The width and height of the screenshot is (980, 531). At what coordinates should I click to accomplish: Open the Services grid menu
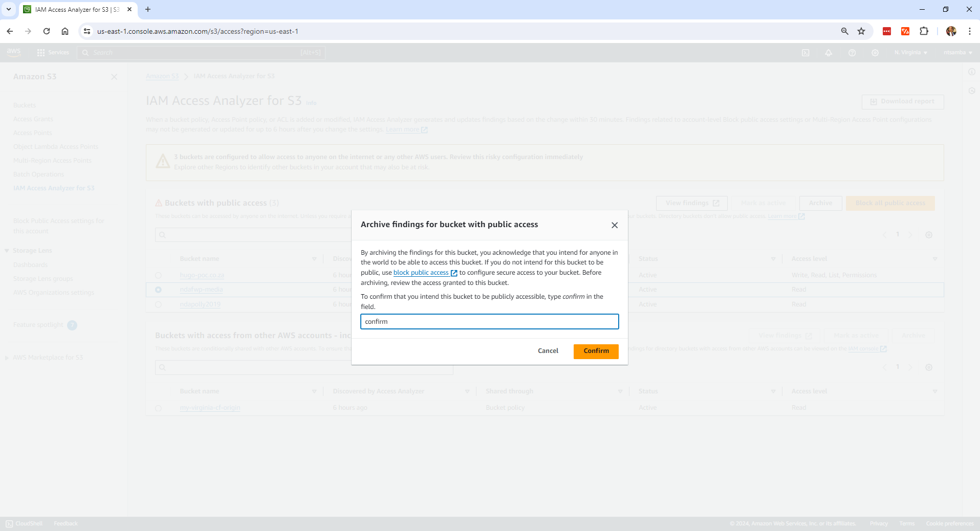pos(53,53)
